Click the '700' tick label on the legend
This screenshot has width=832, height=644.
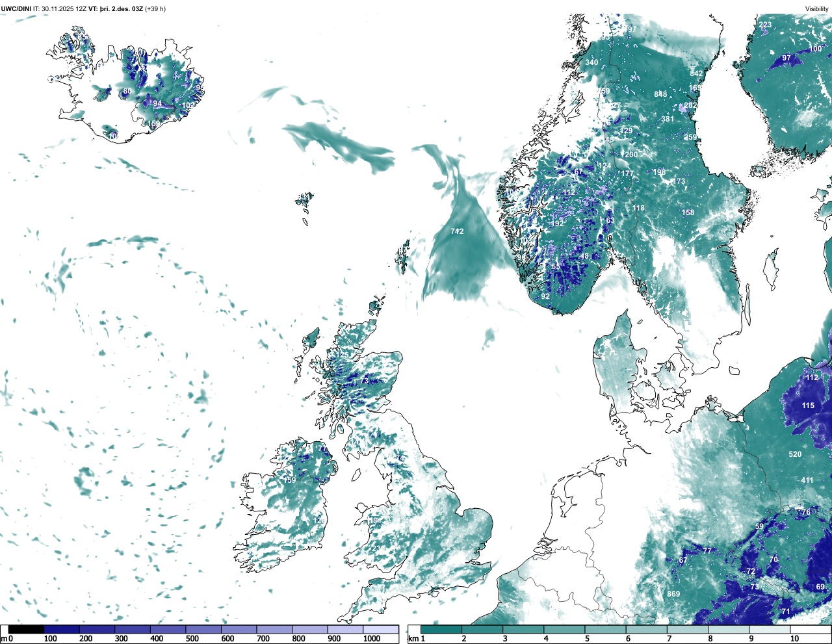pos(263,639)
